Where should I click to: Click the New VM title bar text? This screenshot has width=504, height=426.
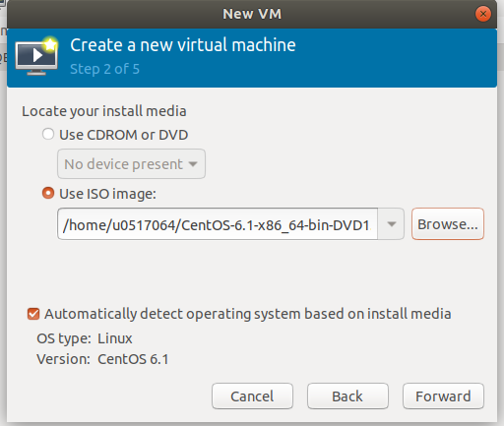coord(252,14)
